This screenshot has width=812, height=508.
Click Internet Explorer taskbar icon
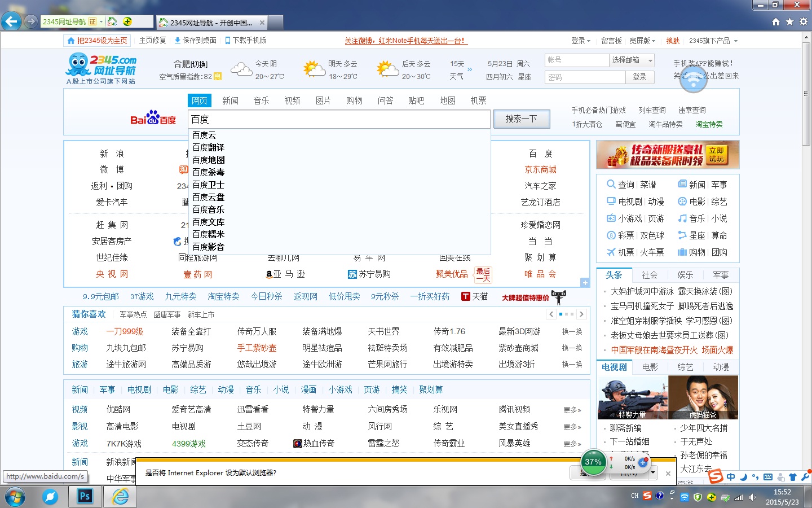[x=120, y=497]
